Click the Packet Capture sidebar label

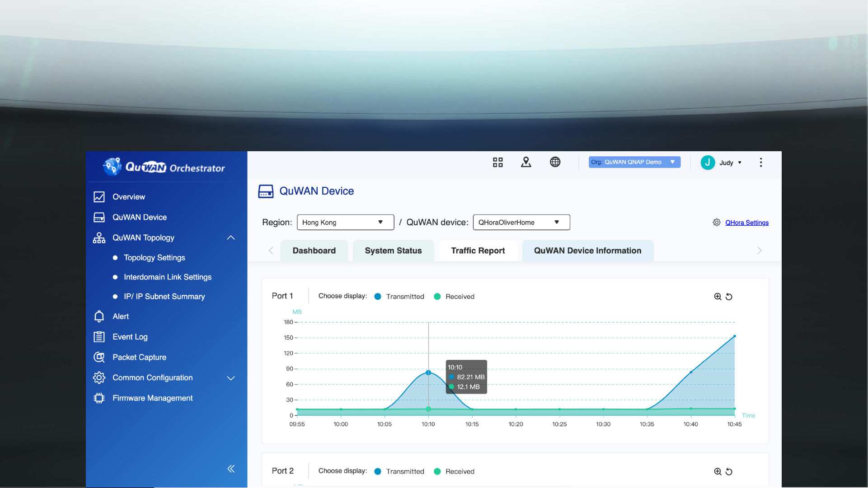tap(139, 357)
